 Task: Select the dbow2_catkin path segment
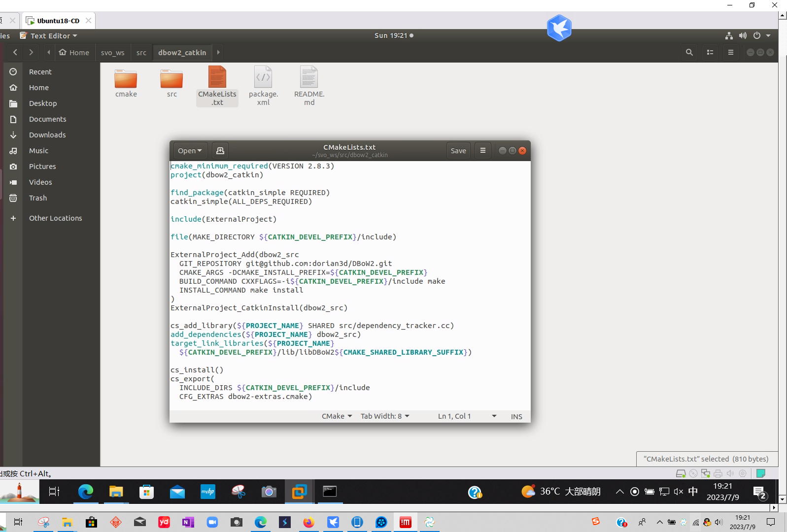pyautogui.click(x=182, y=52)
